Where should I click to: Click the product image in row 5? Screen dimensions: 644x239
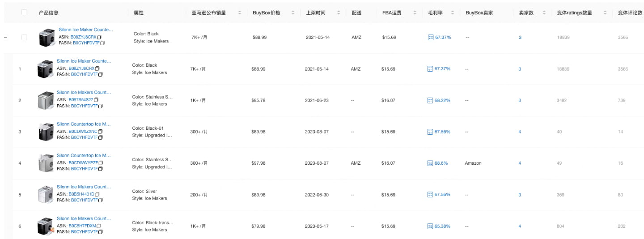click(x=46, y=195)
